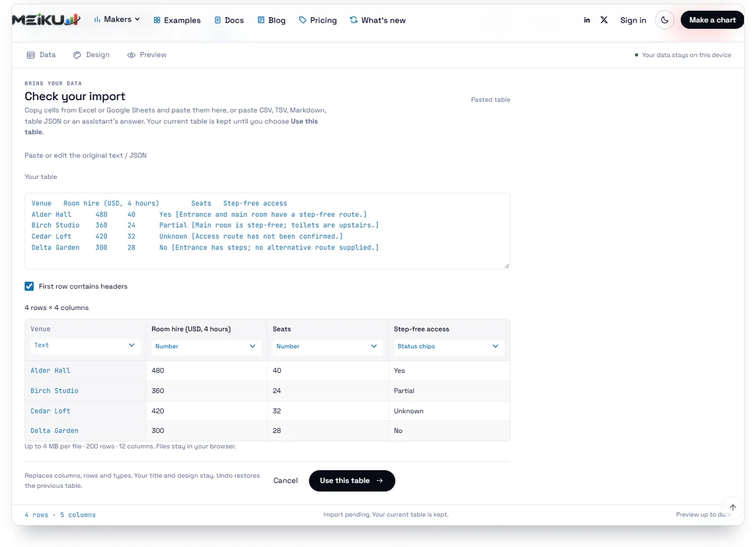Screen dimensions: 756x547
Task: Click the 480 room hire cell
Action: point(207,371)
